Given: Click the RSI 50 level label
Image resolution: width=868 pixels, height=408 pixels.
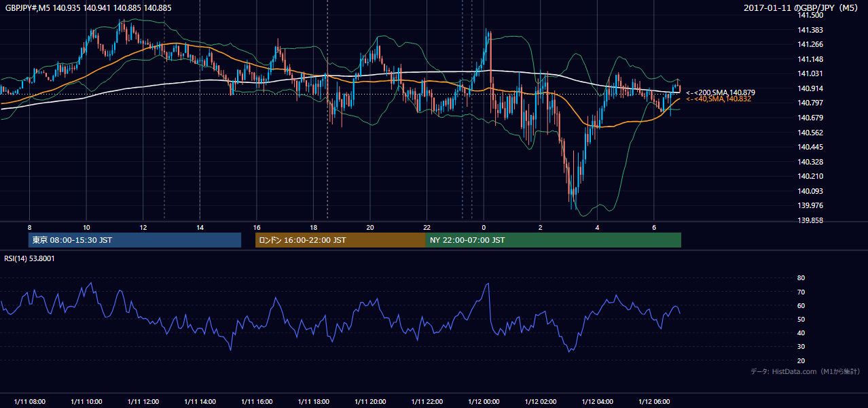Looking at the screenshot, I should [x=801, y=319].
